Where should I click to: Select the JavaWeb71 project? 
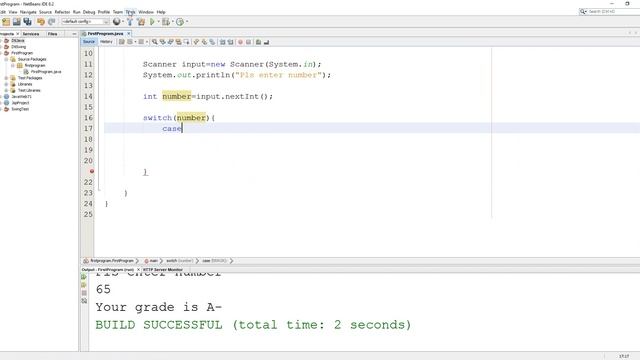(x=21, y=97)
